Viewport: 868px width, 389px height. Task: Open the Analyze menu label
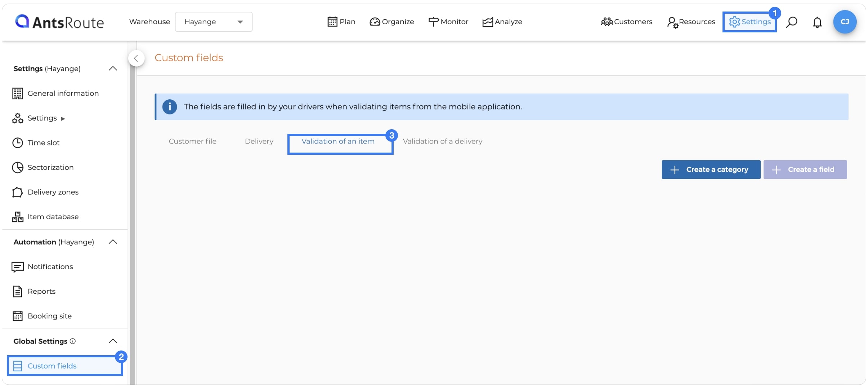509,22
